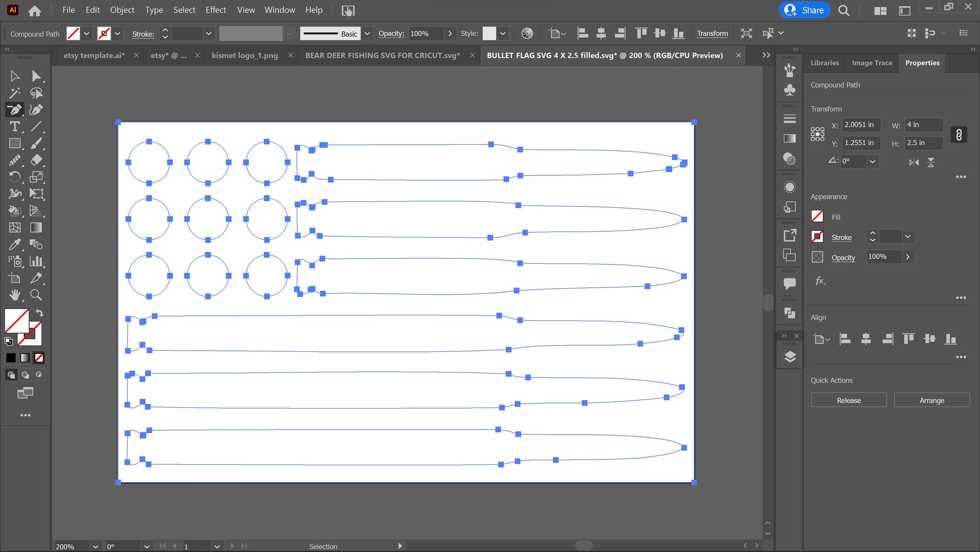Enable Draw Normal mode
This screenshot has width=980, height=552.
tap(11, 375)
